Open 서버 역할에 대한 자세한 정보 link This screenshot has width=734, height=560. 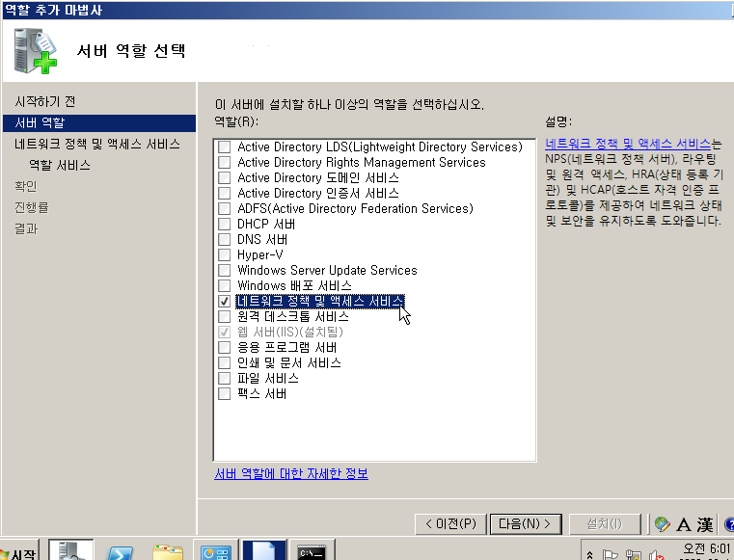291,474
